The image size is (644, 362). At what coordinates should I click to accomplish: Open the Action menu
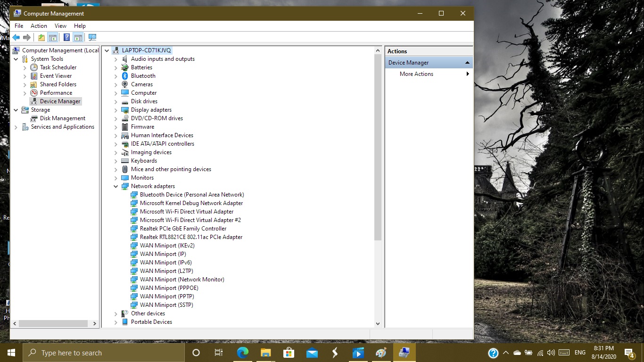(x=39, y=26)
